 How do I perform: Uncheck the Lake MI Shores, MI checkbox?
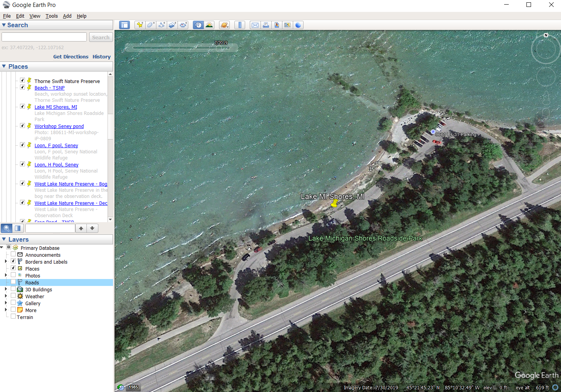click(x=22, y=106)
